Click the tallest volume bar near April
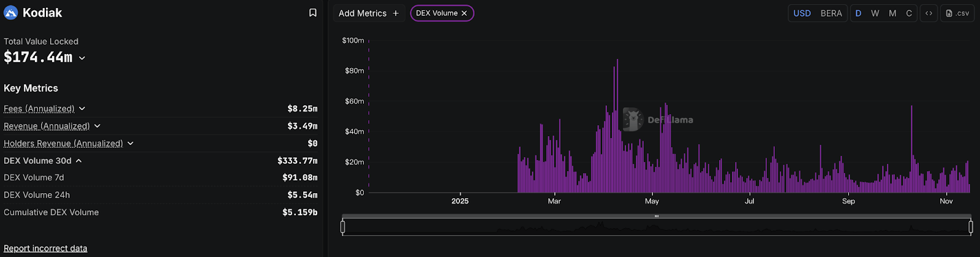The height and width of the screenshot is (257, 980). click(x=617, y=126)
